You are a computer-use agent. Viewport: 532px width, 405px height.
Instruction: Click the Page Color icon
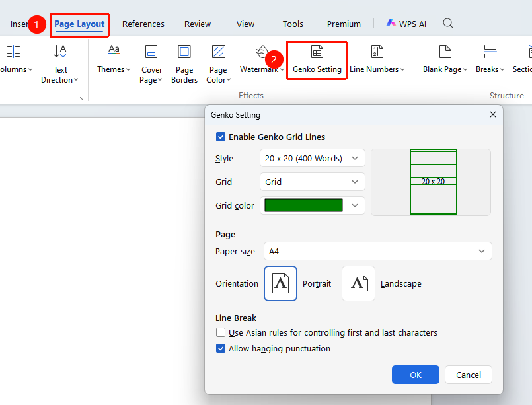[219, 52]
